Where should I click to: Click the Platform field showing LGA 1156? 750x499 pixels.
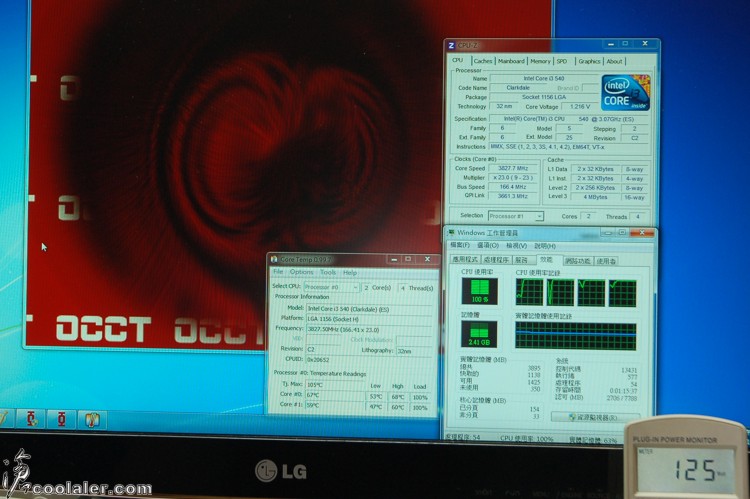coord(369,319)
